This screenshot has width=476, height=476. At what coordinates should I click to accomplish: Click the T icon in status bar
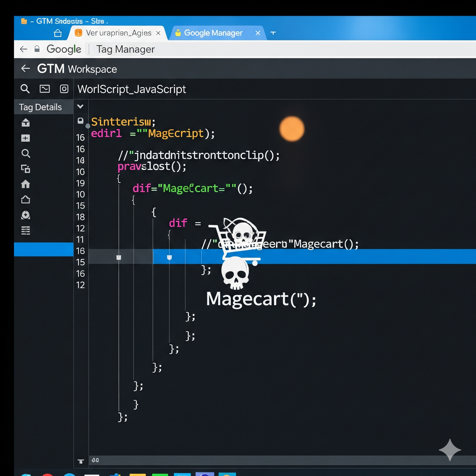coord(81,461)
